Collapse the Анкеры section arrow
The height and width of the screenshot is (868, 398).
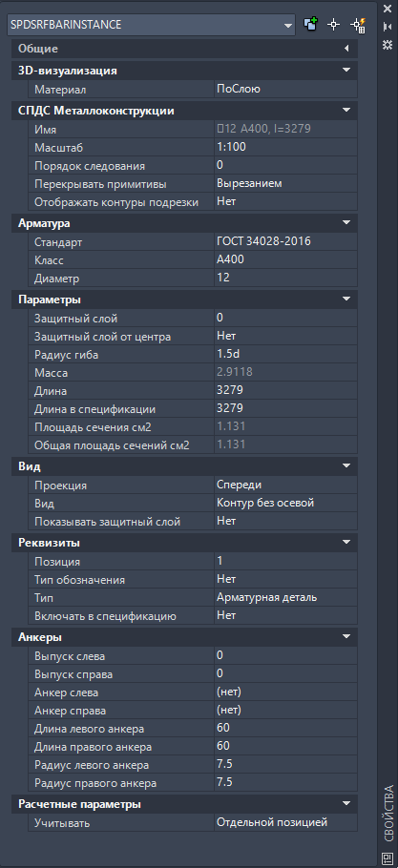(347, 637)
